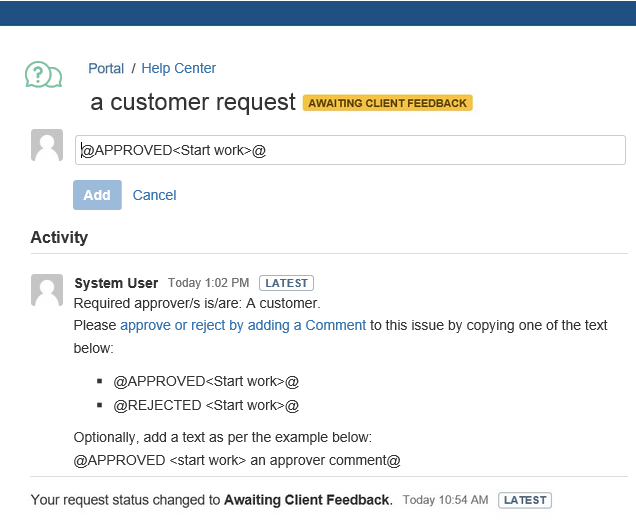This screenshot has width=636, height=520.
Task: Click the example approver comment text line
Action: [237, 460]
